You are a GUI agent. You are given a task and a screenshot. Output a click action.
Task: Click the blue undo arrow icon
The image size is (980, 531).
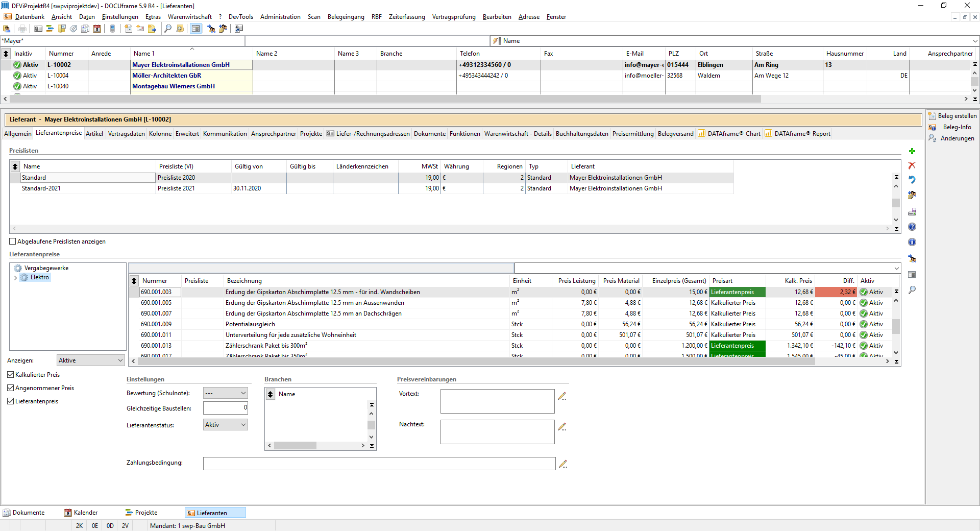tap(912, 180)
